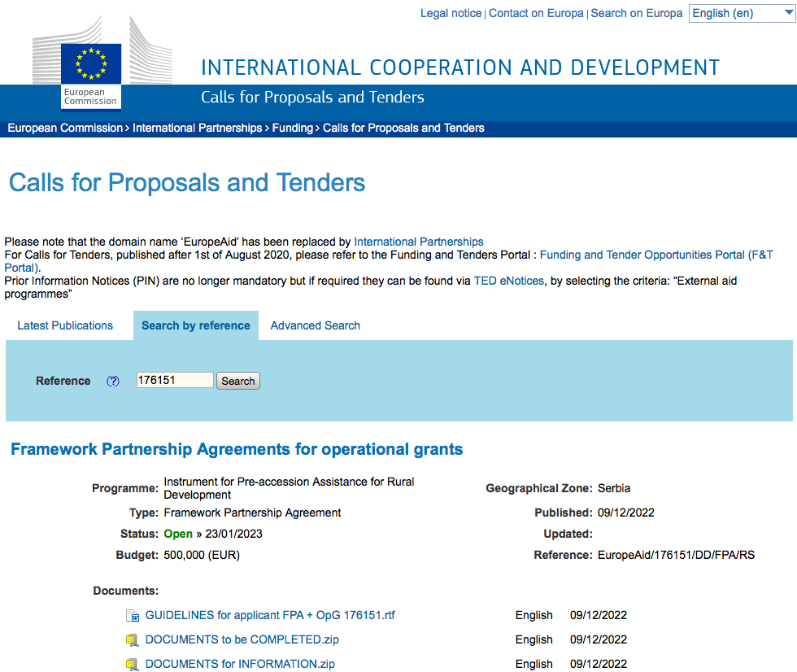Click the budget value 500,000 (EUR)
The image size is (797, 672).
click(x=202, y=556)
